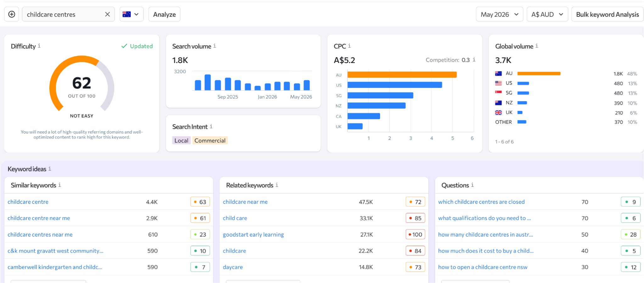Click the Search volume info icon
This screenshot has width=644, height=283.
pyautogui.click(x=215, y=46)
